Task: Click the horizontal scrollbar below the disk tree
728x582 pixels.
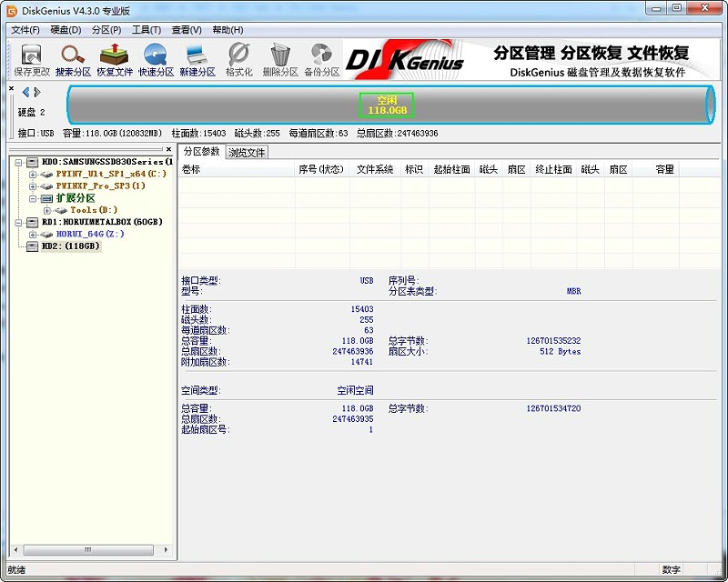Action: (88, 549)
